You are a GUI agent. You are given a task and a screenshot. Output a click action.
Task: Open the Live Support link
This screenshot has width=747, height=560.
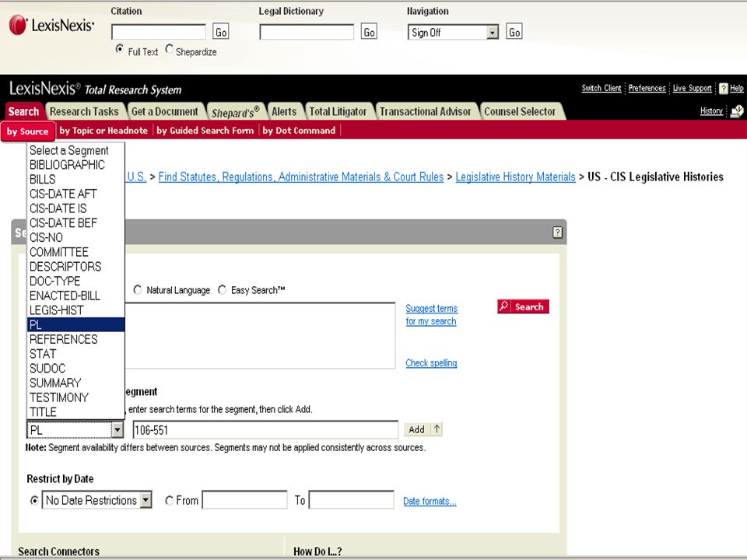click(x=693, y=88)
